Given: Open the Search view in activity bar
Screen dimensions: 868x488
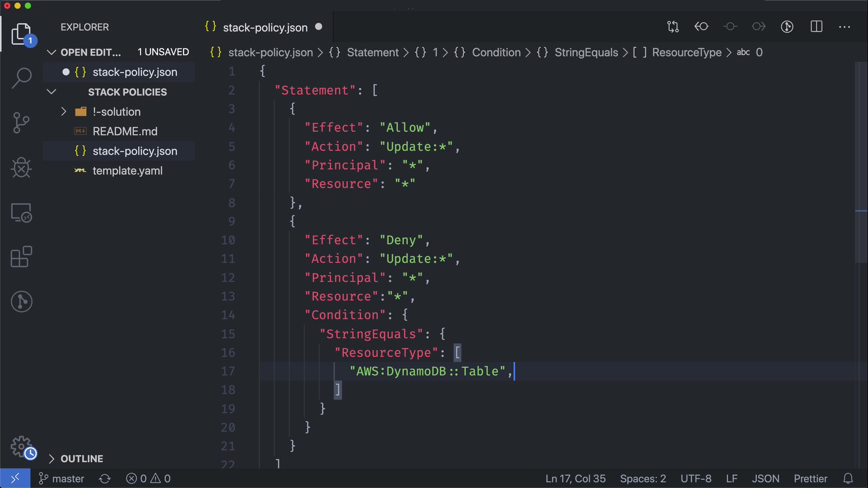Looking at the screenshot, I should click(x=21, y=78).
